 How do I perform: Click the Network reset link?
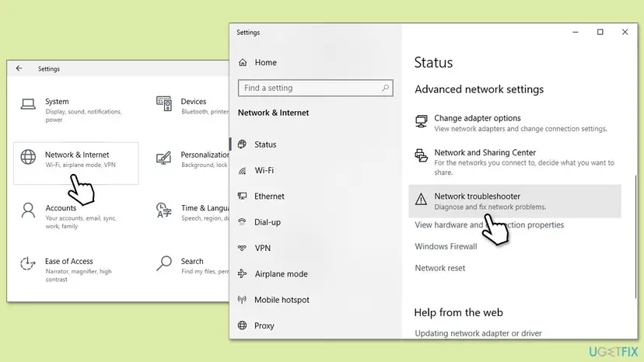tap(440, 268)
